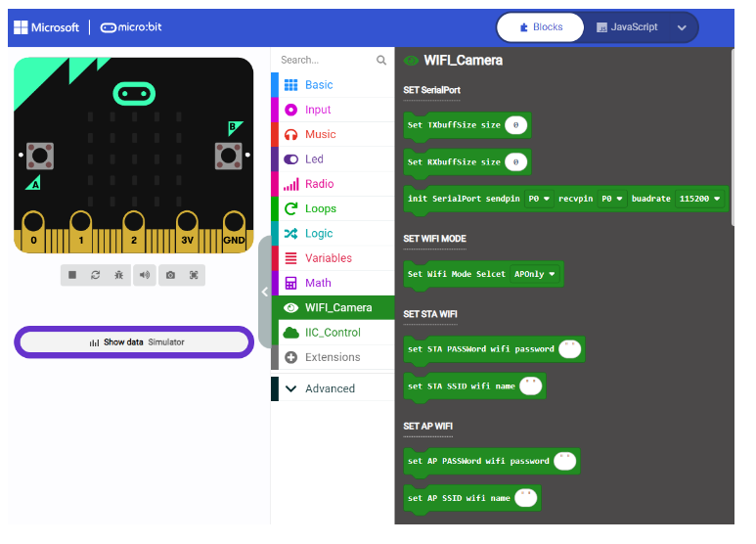This screenshot has width=756, height=544.
Task: Click the micro:bit logo touch sensor
Action: 134,94
